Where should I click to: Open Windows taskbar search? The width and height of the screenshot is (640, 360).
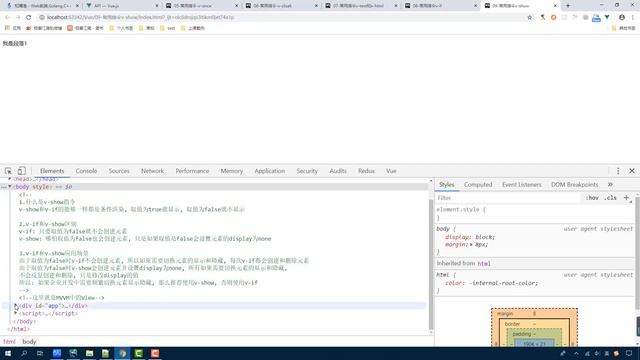click(x=24, y=353)
